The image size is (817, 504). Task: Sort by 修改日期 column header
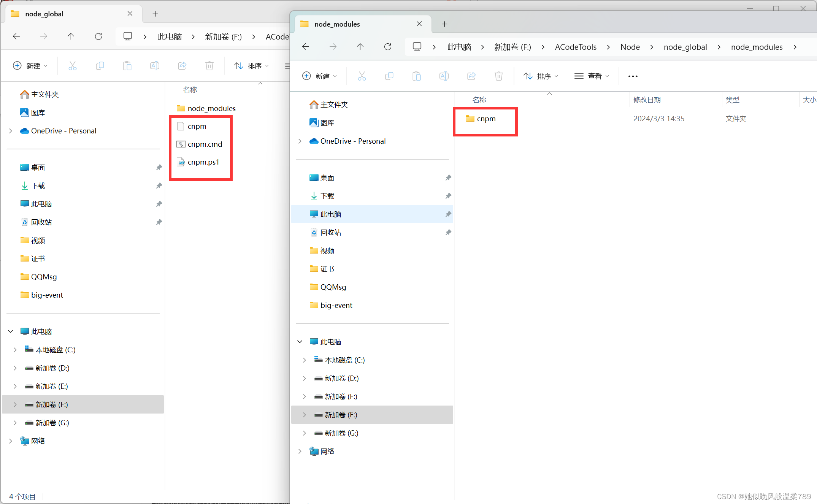point(647,100)
